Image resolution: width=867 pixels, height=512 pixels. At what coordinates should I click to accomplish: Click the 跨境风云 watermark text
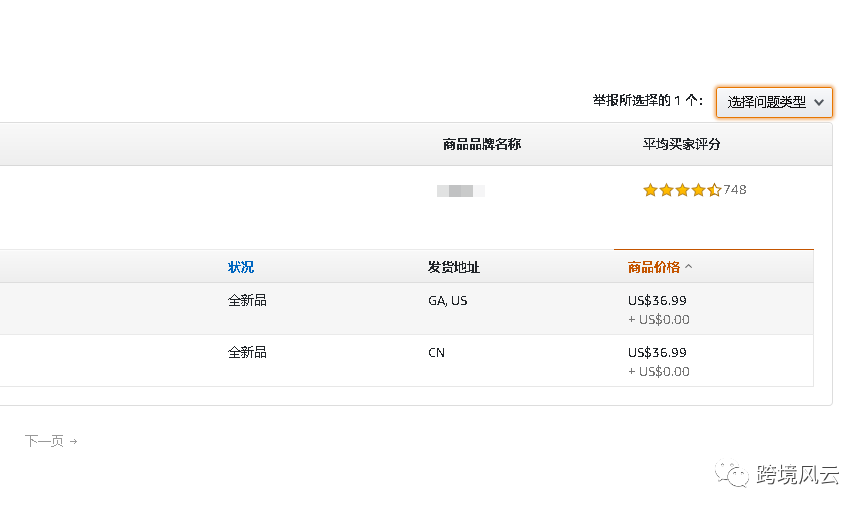point(797,475)
